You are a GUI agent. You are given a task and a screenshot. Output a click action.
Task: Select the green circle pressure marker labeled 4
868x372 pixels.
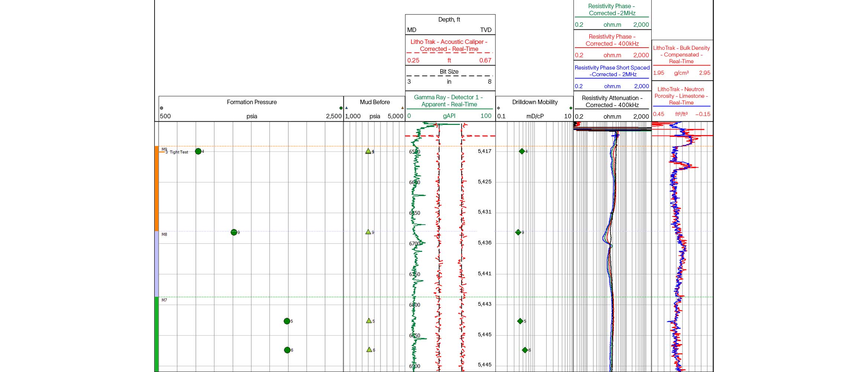click(198, 152)
